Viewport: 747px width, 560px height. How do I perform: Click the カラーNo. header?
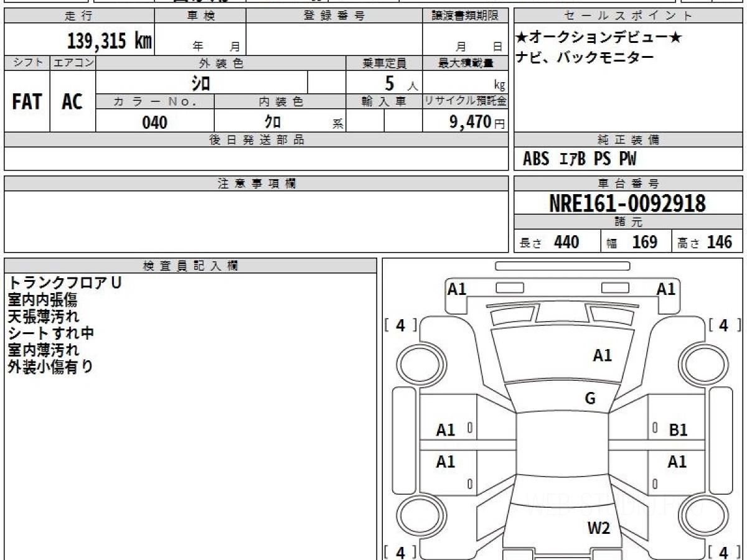pos(155,102)
